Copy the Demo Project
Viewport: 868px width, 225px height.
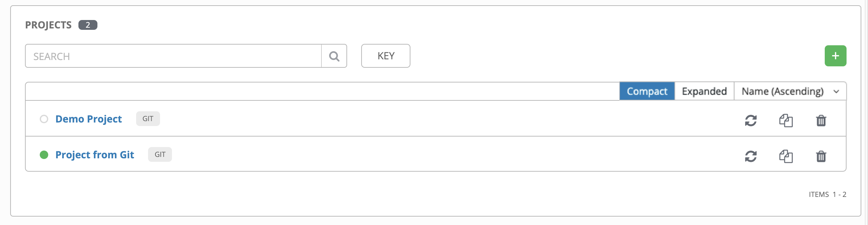click(x=786, y=120)
